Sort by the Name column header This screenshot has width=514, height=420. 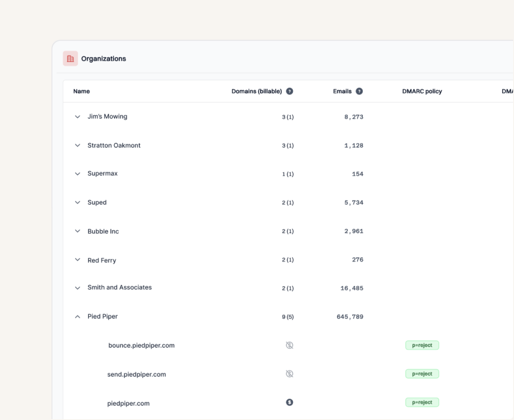82,91
